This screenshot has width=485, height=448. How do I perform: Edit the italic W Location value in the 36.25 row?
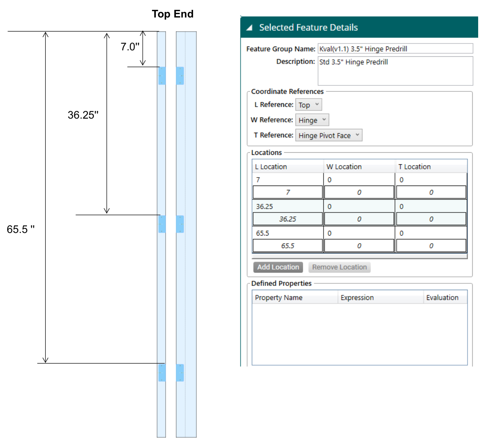coord(359,219)
